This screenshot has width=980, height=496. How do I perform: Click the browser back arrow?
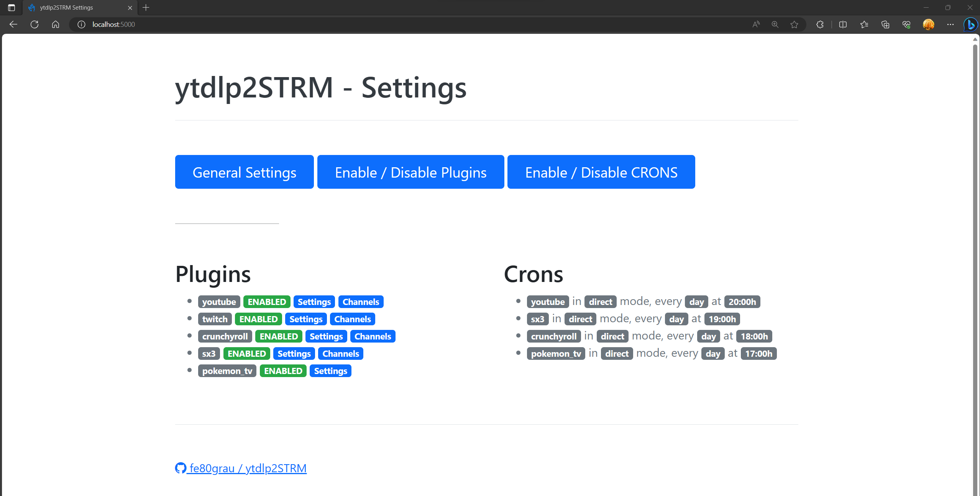pos(13,25)
